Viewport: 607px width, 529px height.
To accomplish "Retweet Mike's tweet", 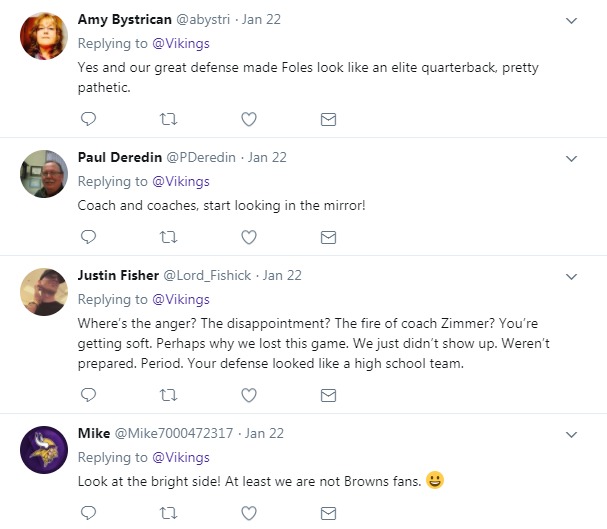I will 169,513.
